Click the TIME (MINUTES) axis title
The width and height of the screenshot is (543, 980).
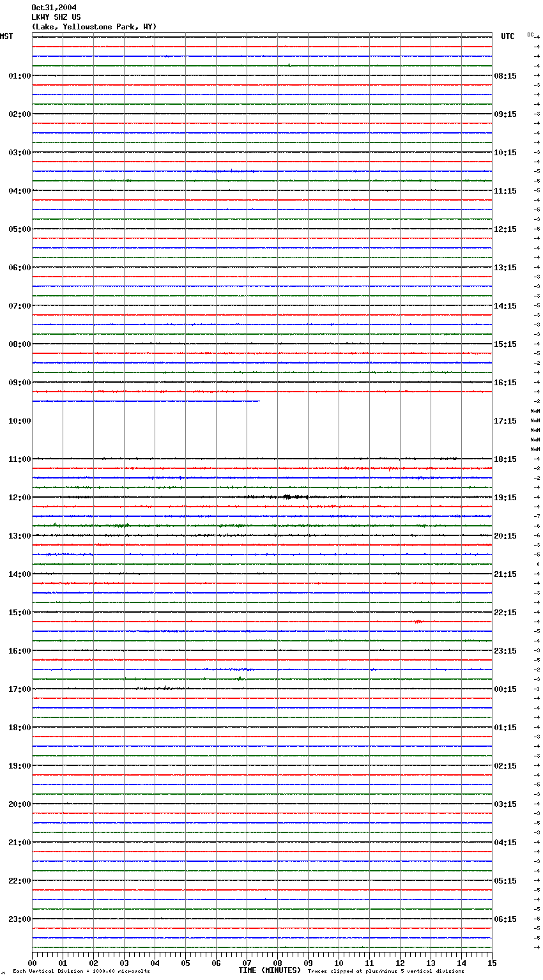coord(270,970)
